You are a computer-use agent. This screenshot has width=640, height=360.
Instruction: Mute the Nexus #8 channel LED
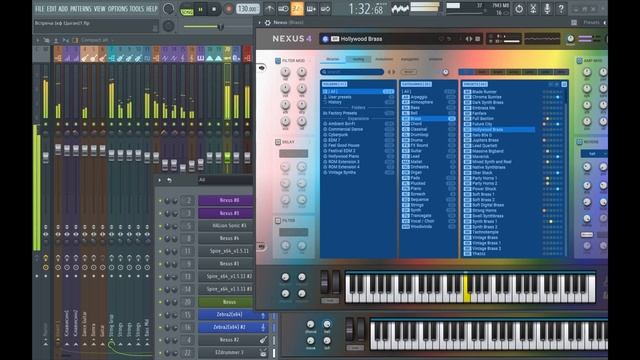pos(160,201)
